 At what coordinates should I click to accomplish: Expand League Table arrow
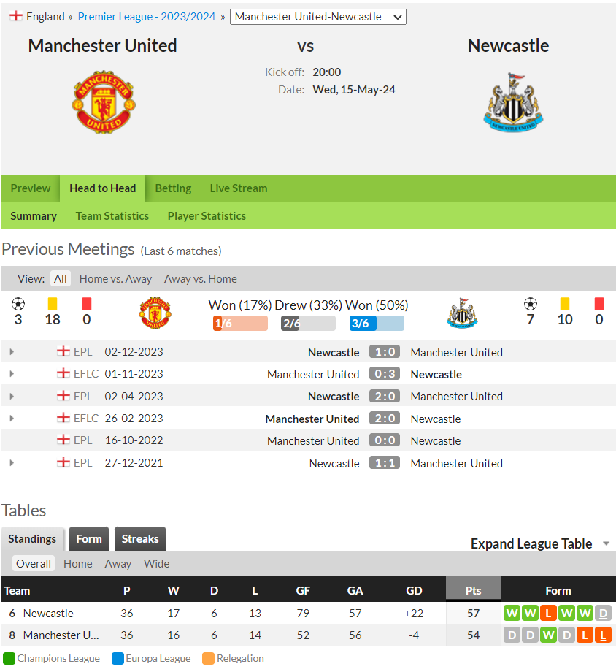point(607,543)
